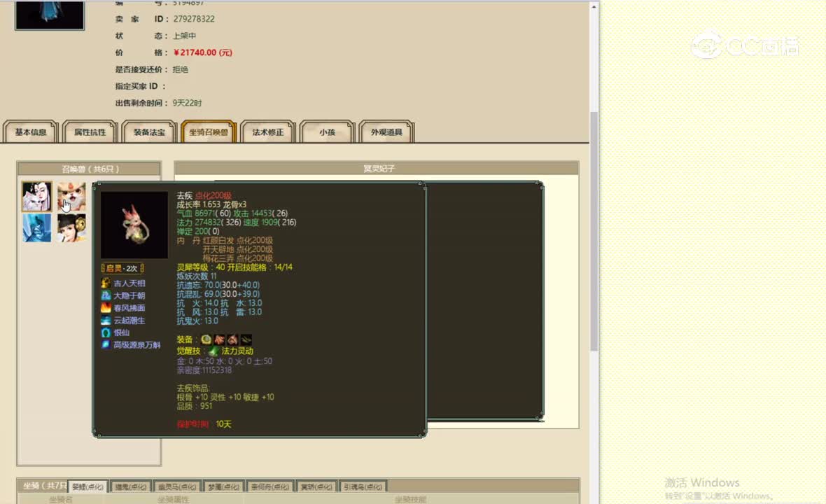The width and height of the screenshot is (826, 504).
Task: Click the 大隐于朝 skill icon
Action: pos(106,295)
